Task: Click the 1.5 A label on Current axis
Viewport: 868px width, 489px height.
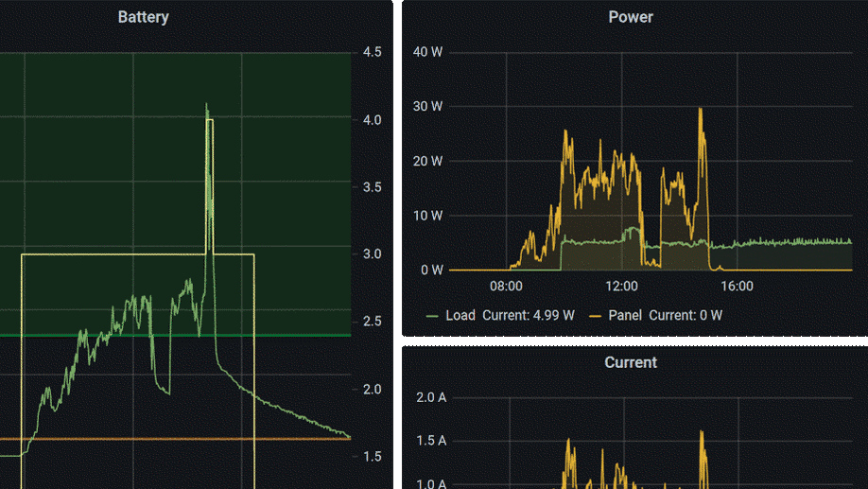Action: point(431,441)
